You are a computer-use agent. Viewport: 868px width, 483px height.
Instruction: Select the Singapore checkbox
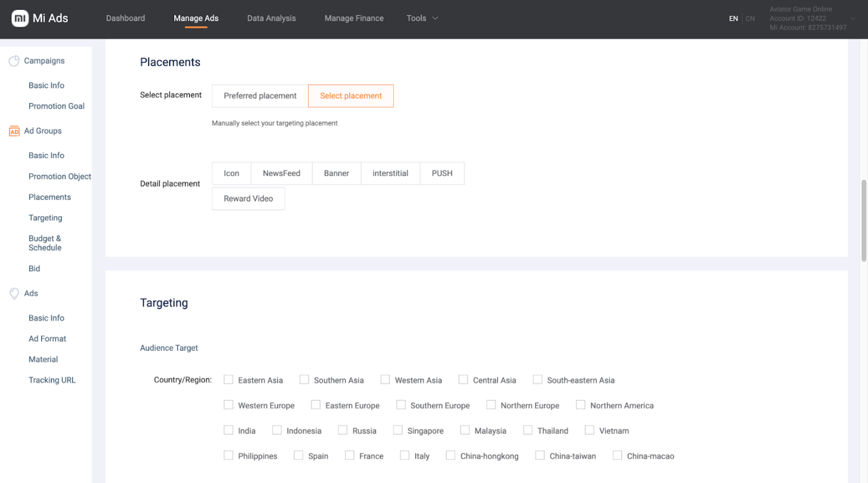(398, 430)
